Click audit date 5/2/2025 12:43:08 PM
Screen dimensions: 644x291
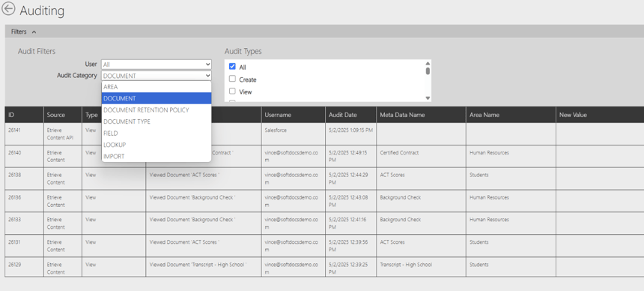[x=350, y=201]
